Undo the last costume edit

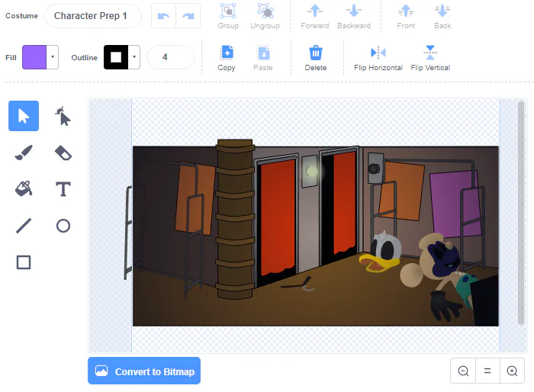click(x=164, y=16)
